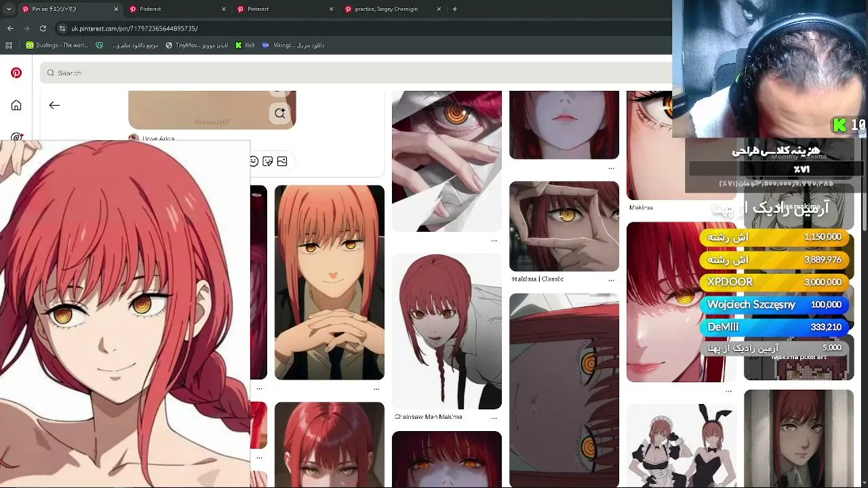Open more options for 'Chainsaw Man Makima' pin
Image resolution: width=868 pixels, height=488 pixels.
tap(494, 417)
